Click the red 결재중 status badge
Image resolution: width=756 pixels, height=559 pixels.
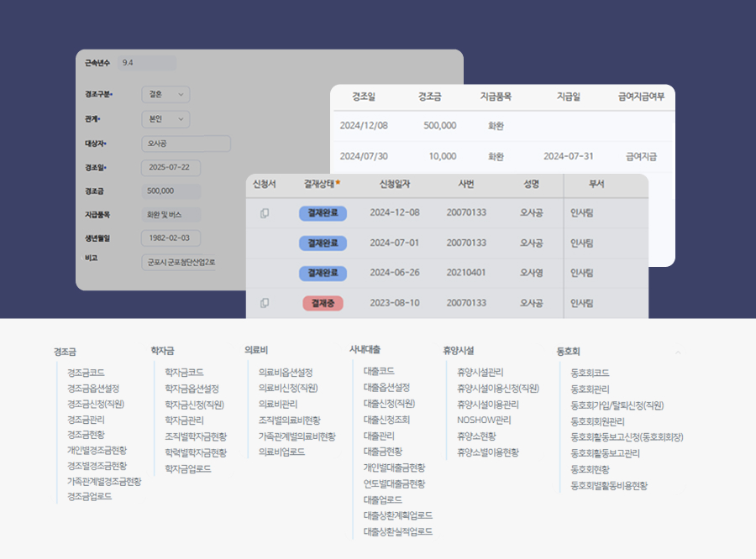coord(323,303)
